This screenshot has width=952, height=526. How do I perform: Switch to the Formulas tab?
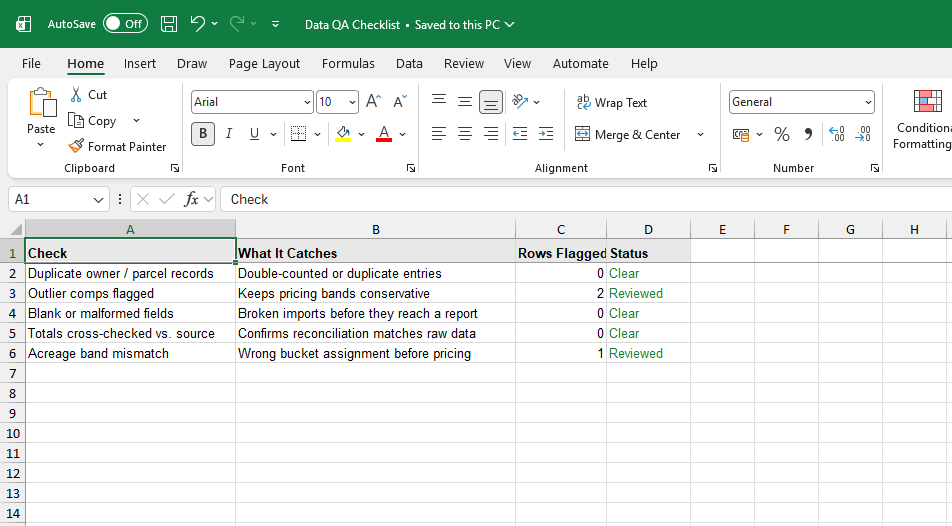348,63
